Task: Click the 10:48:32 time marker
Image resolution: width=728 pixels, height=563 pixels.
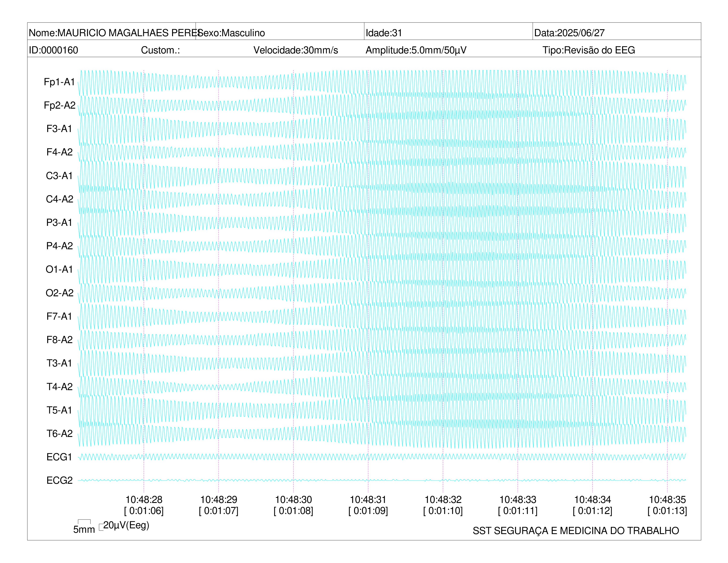Action: coord(443,500)
